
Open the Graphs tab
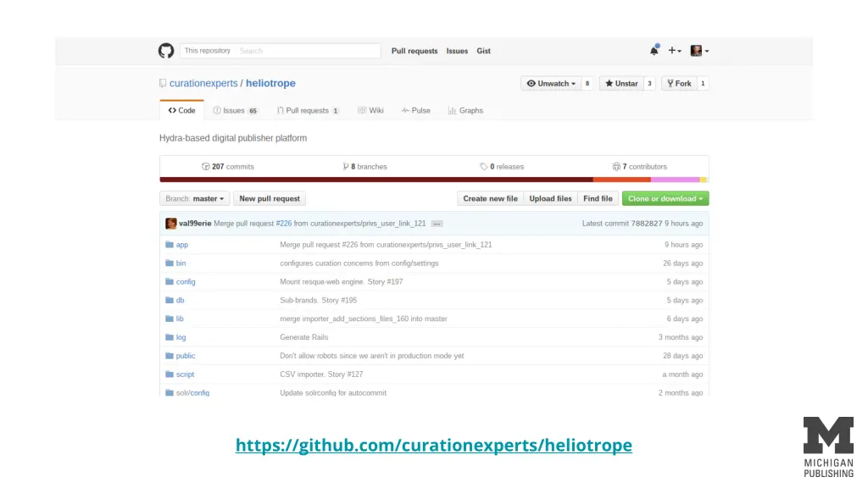coord(465,111)
